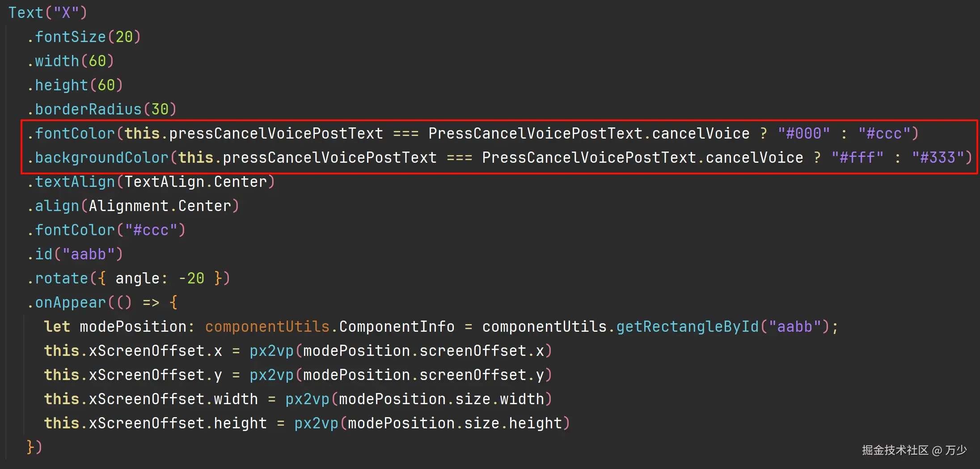Click the xScreenOffset.height property assignment
This screenshot has width=980, height=469.
(x=177, y=423)
